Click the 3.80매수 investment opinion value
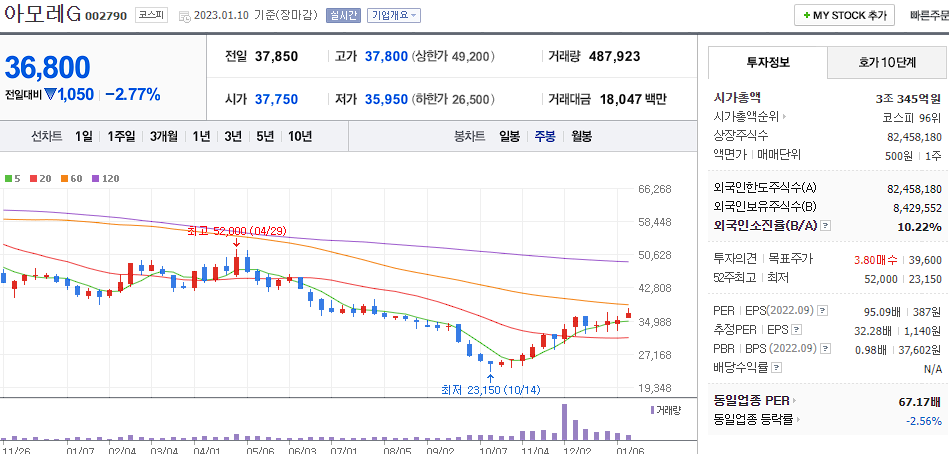 [x=876, y=260]
